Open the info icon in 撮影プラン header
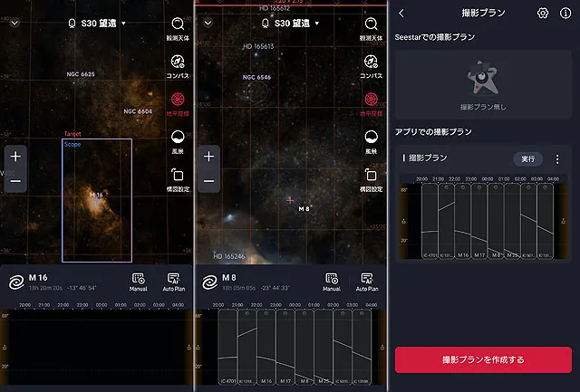This screenshot has height=392, width=580. (x=565, y=14)
